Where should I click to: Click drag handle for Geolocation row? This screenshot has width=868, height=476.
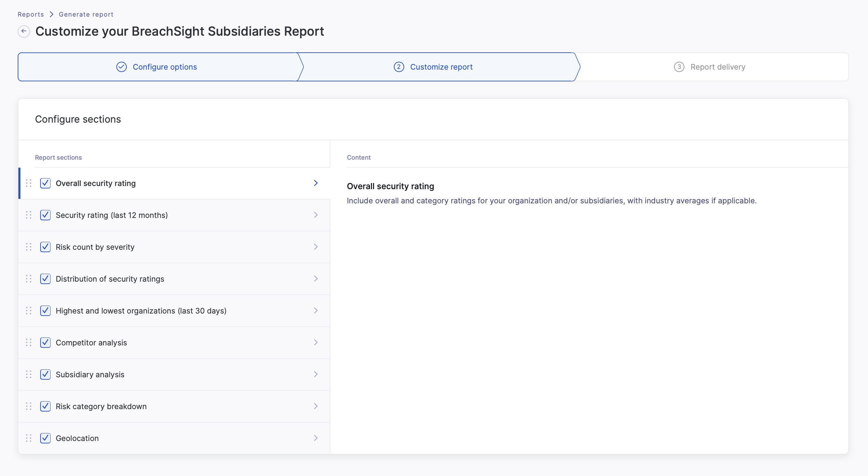(29, 438)
